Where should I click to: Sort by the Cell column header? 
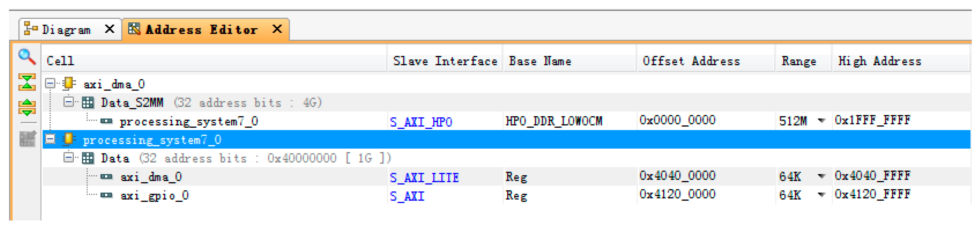pos(214,61)
